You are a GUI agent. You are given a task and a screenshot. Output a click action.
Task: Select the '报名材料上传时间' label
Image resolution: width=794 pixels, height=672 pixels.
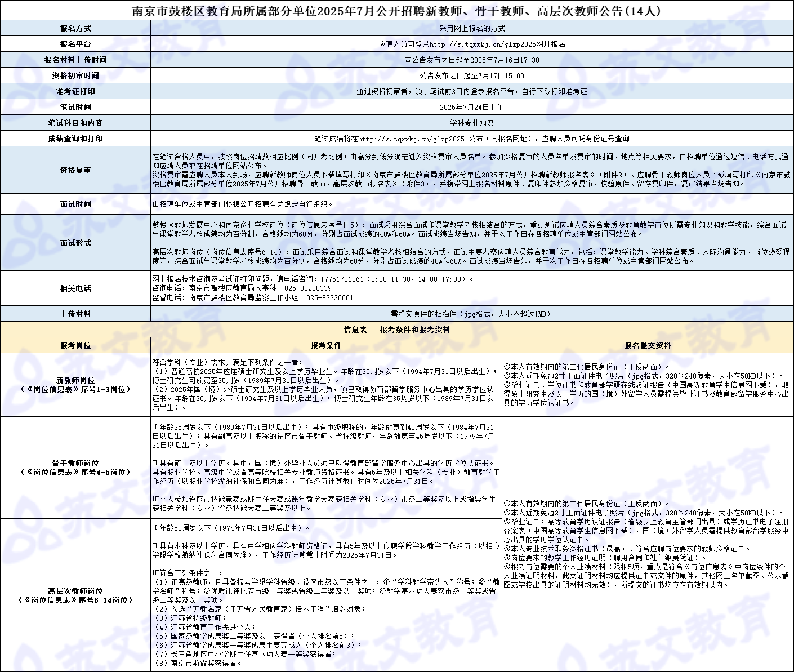pyautogui.click(x=75, y=60)
